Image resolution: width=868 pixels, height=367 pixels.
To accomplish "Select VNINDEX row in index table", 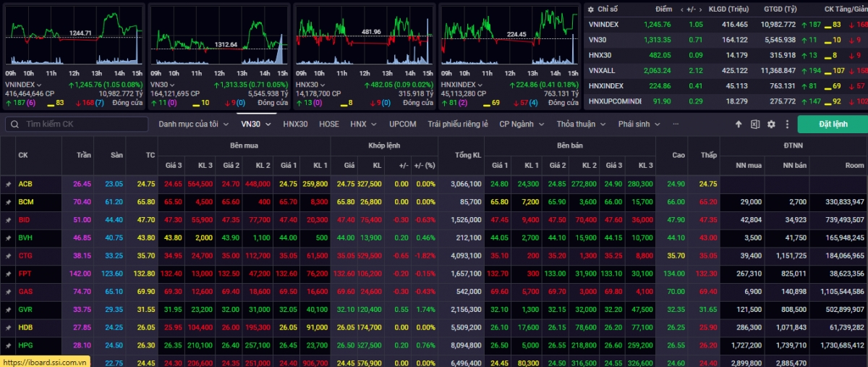I will click(726, 25).
